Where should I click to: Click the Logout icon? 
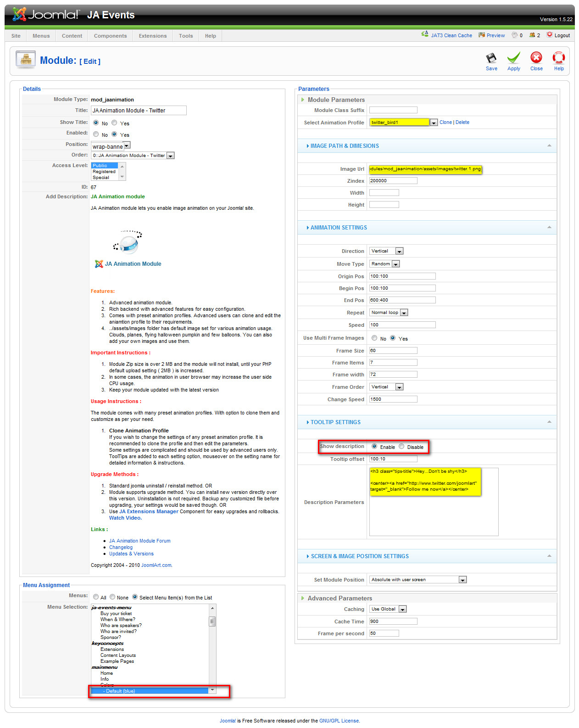(x=550, y=35)
